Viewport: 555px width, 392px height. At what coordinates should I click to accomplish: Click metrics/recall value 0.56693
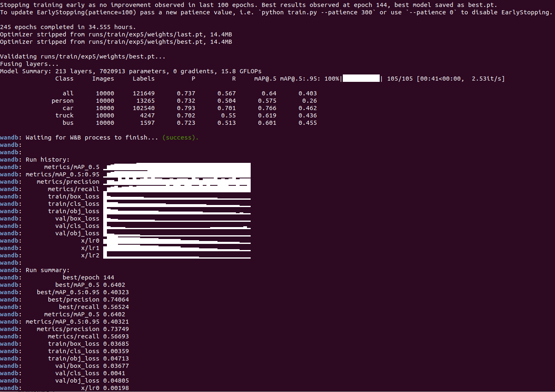116,336
